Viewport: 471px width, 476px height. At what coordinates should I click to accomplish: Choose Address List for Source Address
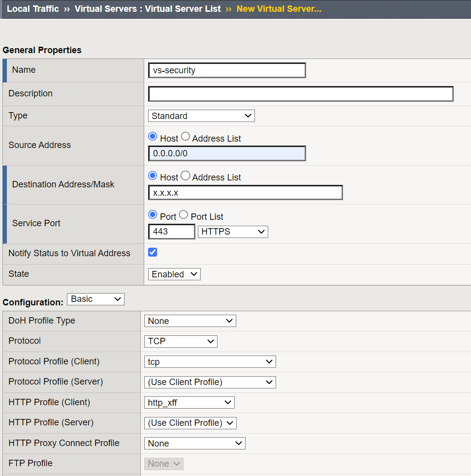coord(186,137)
